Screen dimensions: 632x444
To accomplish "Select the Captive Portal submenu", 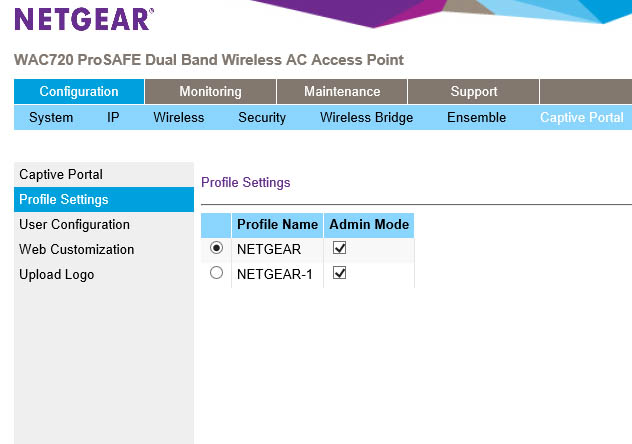I will coord(582,118).
